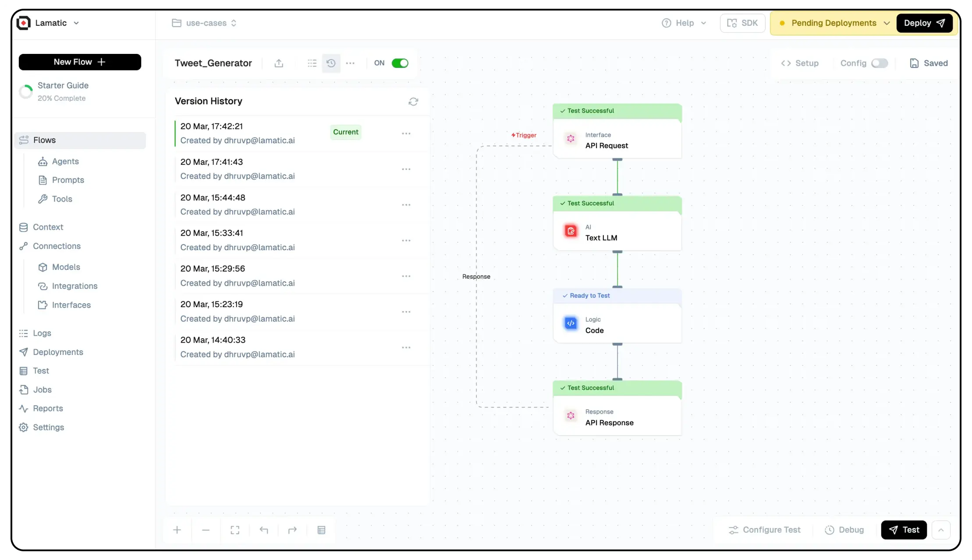Create a flow using New Flow button

[80, 62]
